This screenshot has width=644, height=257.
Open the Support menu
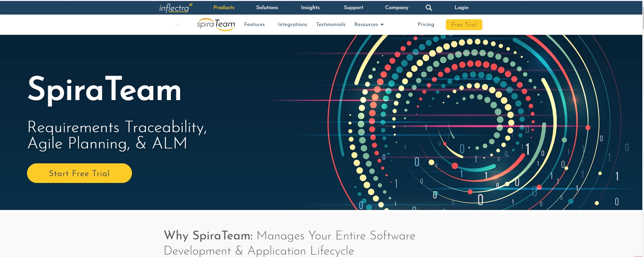353,7
